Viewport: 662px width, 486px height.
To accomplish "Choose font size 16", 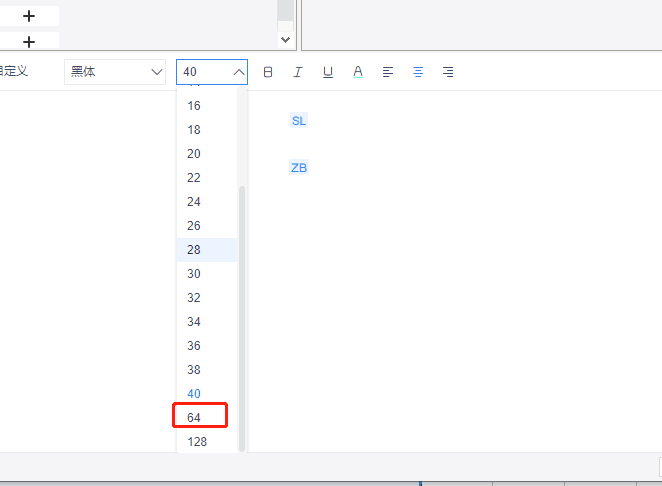I will coord(207,106).
